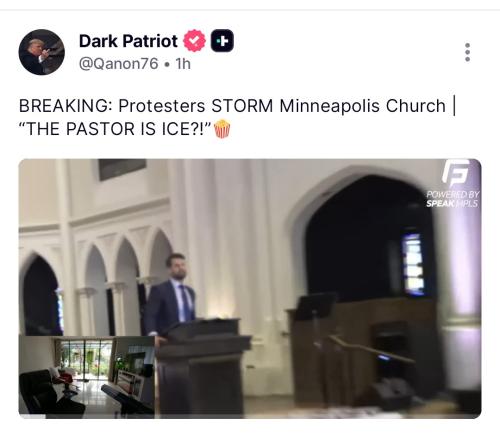Click the stained glass window in video

coord(413,264)
